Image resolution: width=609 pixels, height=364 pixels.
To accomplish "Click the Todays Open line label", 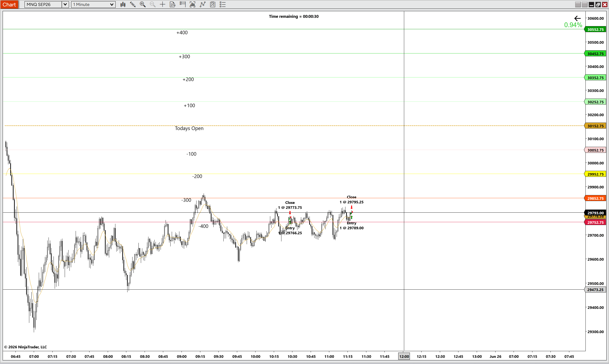I will [189, 128].
